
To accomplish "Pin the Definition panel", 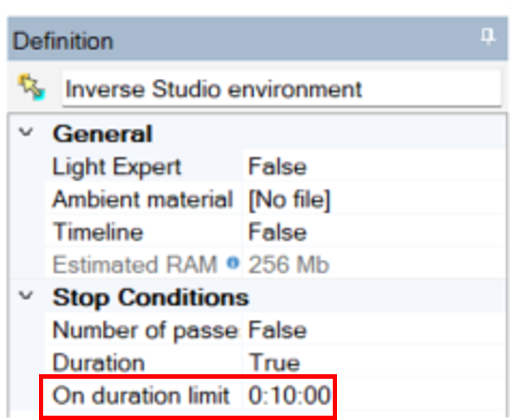I will click(x=488, y=36).
